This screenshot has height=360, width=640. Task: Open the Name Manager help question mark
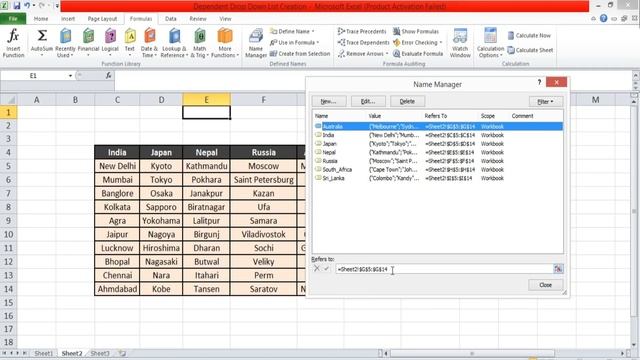click(x=539, y=82)
